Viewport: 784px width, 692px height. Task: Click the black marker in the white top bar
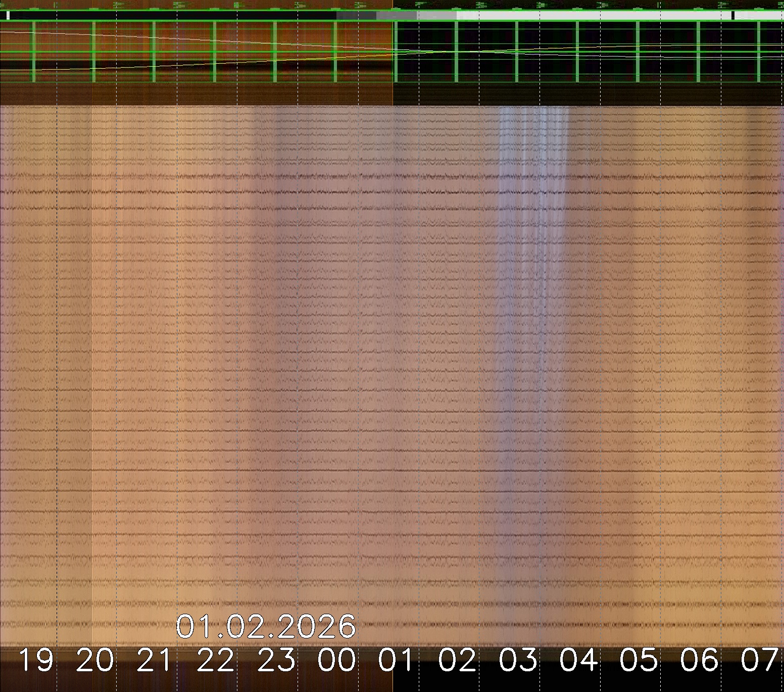(x=733, y=16)
